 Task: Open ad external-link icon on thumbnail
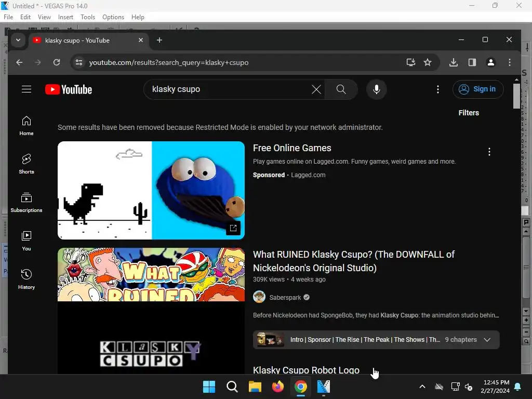tap(233, 228)
